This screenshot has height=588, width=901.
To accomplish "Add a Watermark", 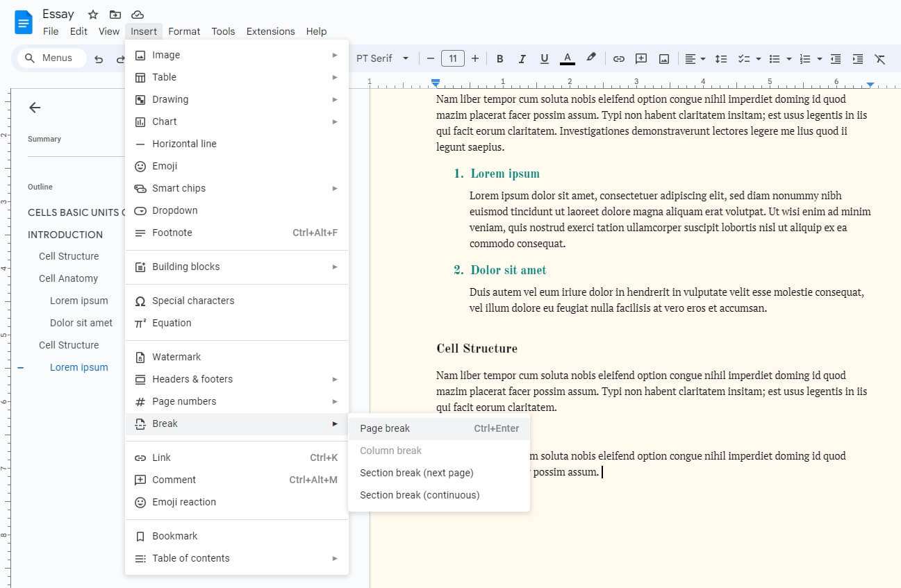I will click(x=236, y=357).
